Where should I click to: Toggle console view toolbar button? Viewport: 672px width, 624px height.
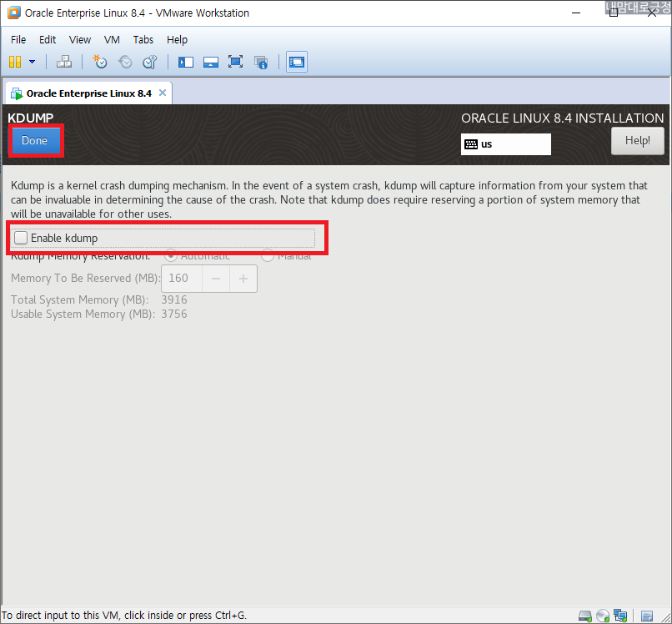[x=297, y=62]
